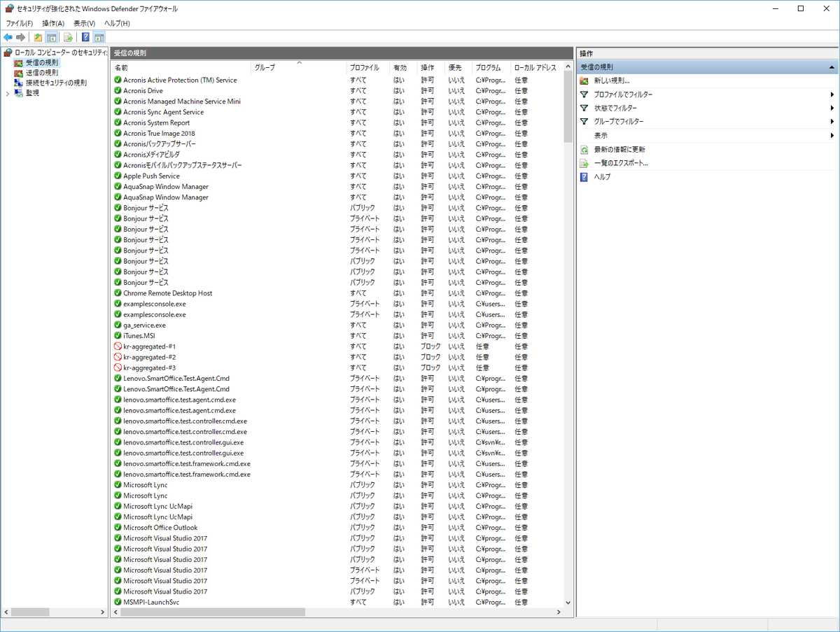Select the MSMPI-LaunchSvc rule
Image resolution: width=840 pixels, height=632 pixels.
pyautogui.click(x=151, y=602)
